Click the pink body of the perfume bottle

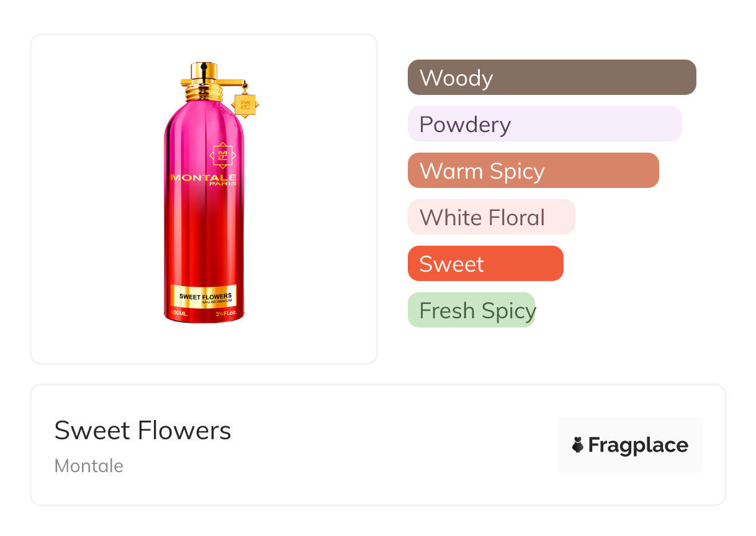tap(204, 236)
